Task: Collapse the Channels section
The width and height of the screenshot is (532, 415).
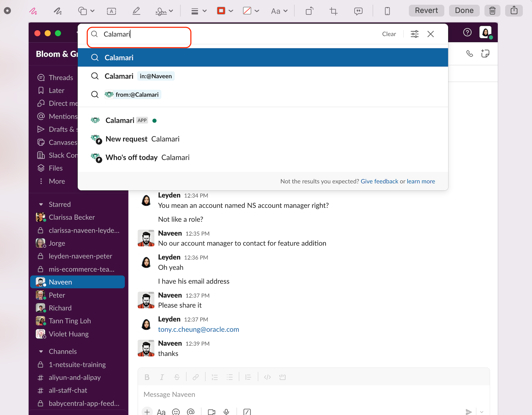Action: coord(41,351)
